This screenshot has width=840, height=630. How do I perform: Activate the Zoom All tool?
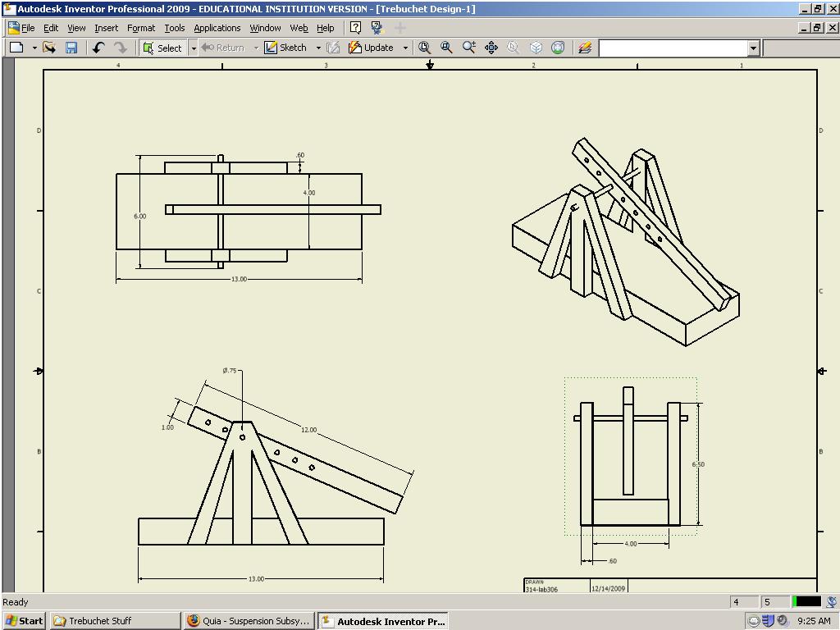tap(425, 48)
